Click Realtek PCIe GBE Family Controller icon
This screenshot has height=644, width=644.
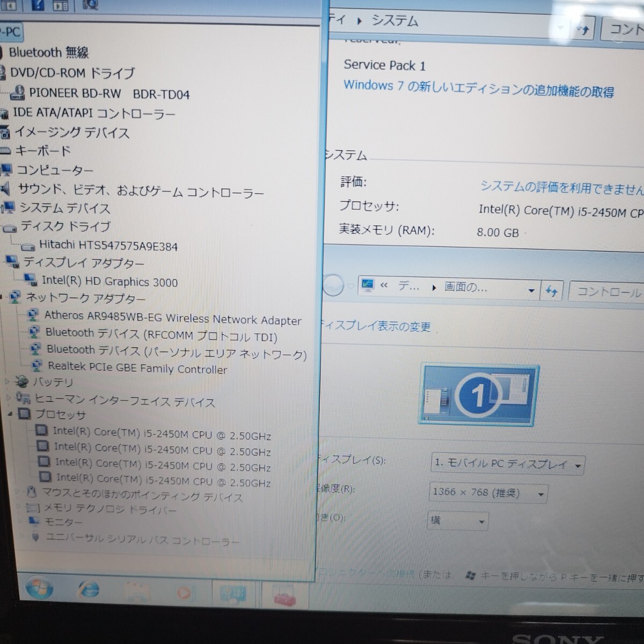point(37,366)
